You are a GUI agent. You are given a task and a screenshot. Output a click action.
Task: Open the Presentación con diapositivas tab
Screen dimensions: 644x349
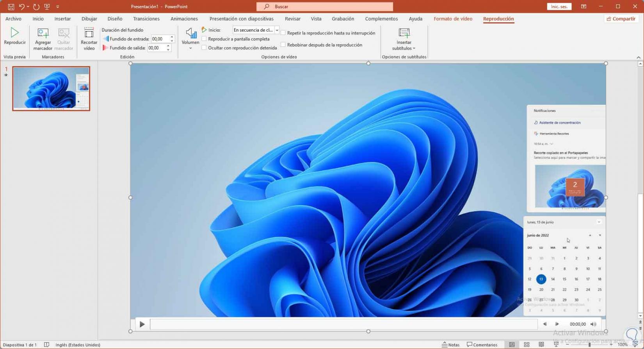click(x=242, y=19)
